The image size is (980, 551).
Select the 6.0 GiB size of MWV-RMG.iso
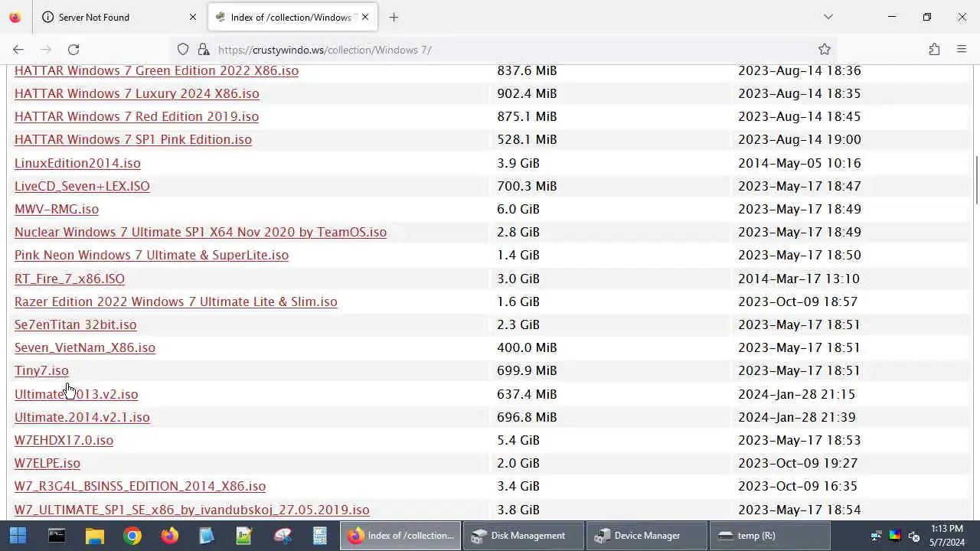tap(518, 209)
